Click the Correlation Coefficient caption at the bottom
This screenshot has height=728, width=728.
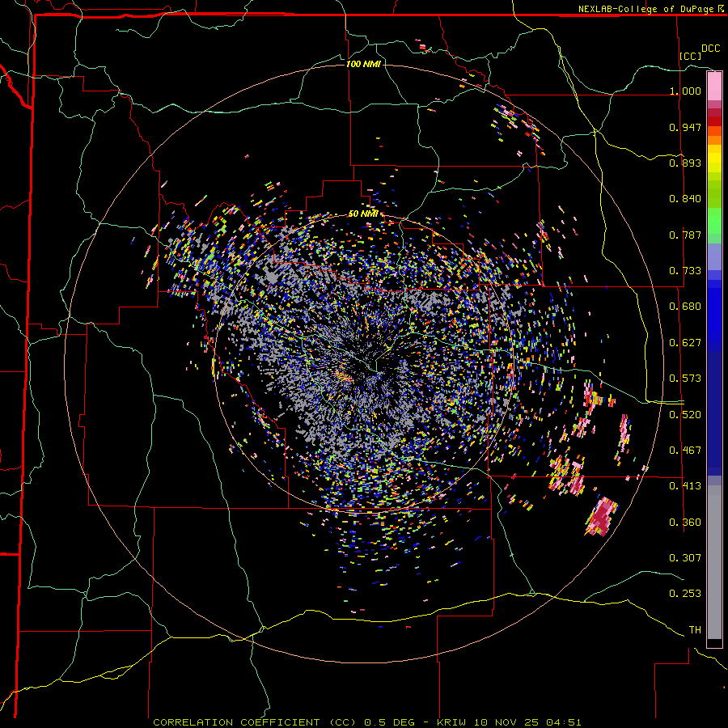pos(366,722)
